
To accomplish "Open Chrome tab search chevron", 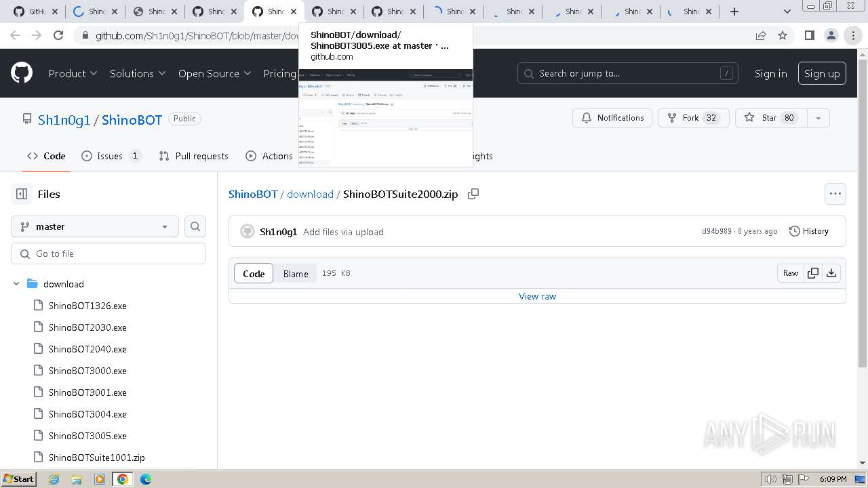I will (787, 12).
